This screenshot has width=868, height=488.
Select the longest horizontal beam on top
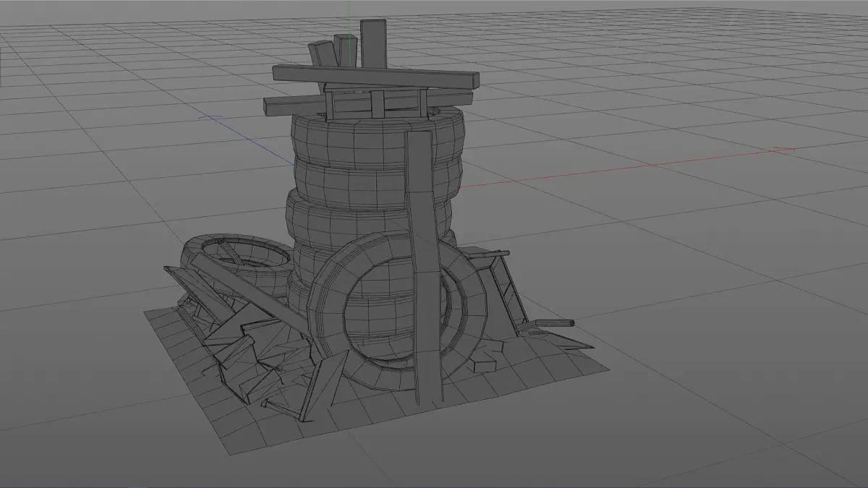376,77
